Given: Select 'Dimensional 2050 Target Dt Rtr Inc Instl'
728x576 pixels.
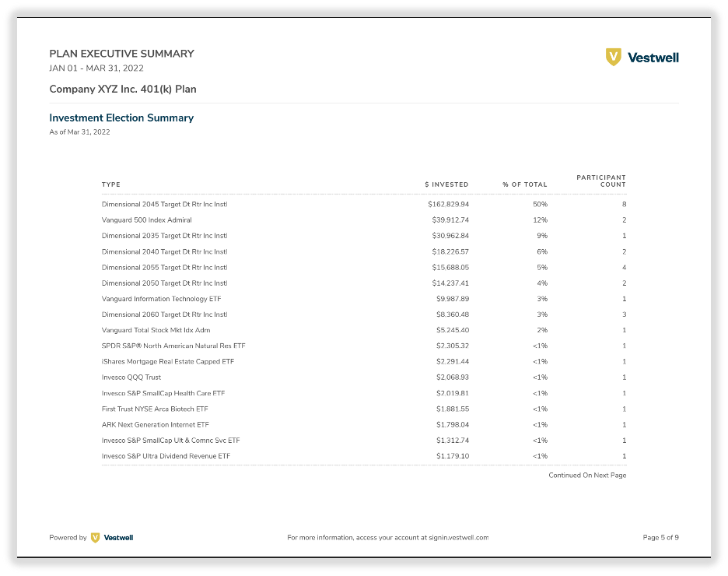Looking at the screenshot, I should point(164,283).
